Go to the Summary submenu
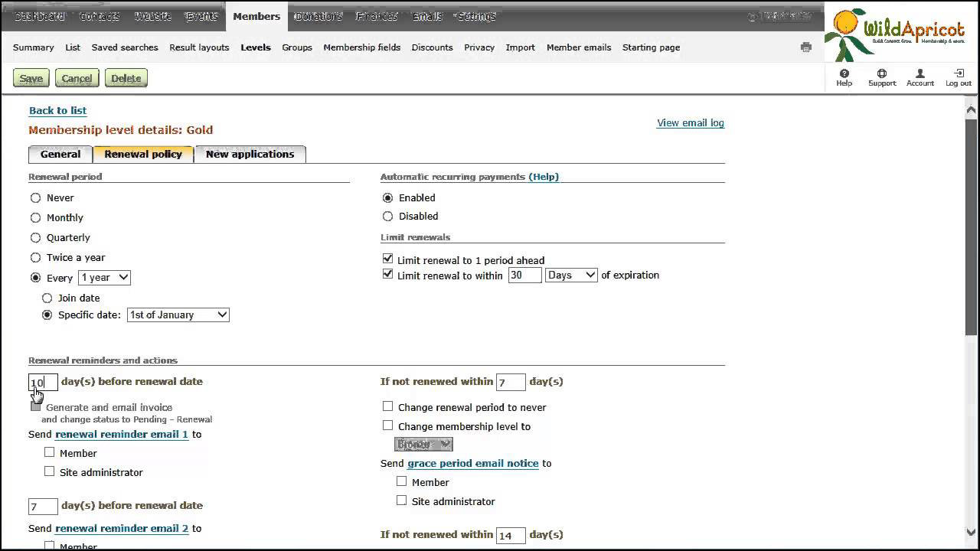 [34, 47]
